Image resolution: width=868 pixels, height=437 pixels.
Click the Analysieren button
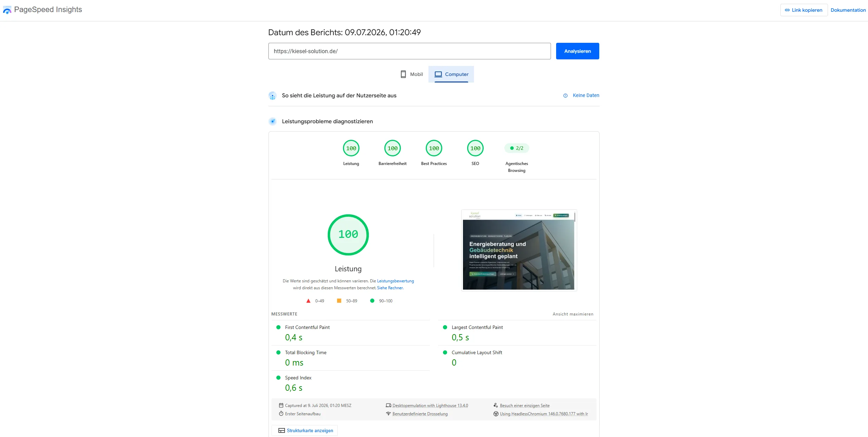(578, 51)
